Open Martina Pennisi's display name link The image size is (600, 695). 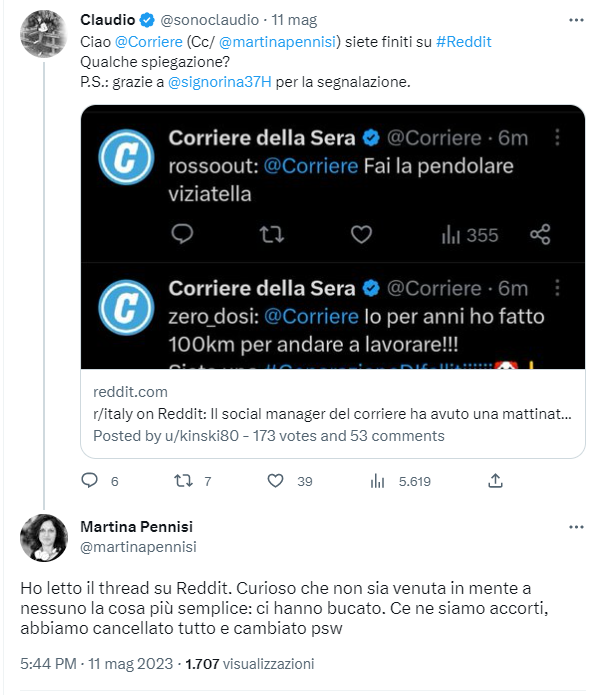coord(136,527)
